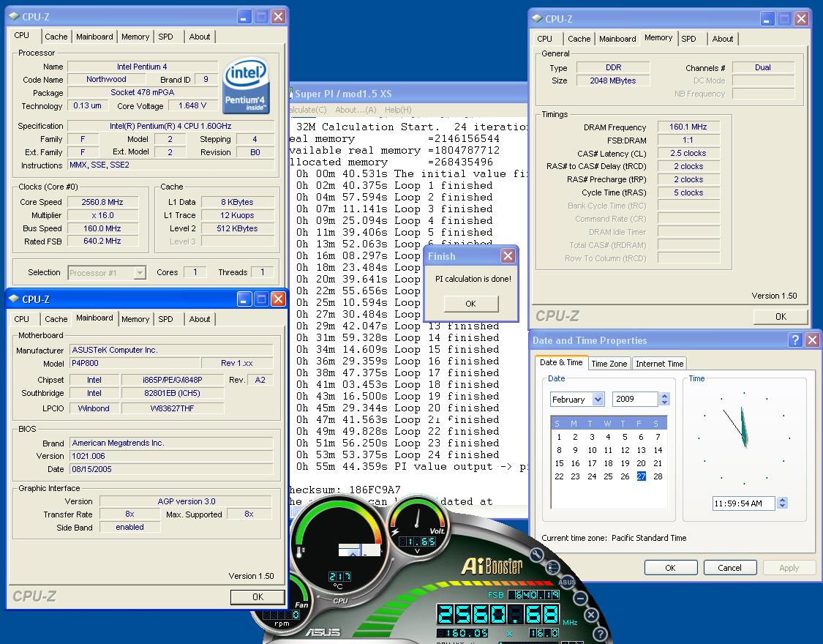Screen dimensions: 823x644
Task: Open the About...(A) menu in Super PI
Action: (356, 110)
